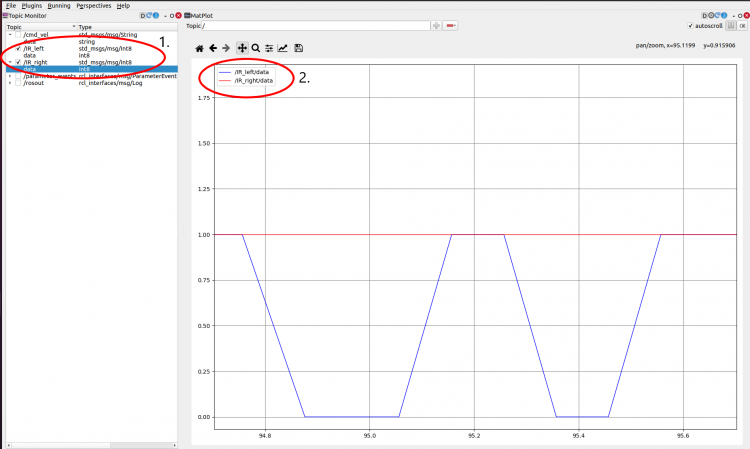
Task: Click the red remove topic button
Action: coord(452,25)
